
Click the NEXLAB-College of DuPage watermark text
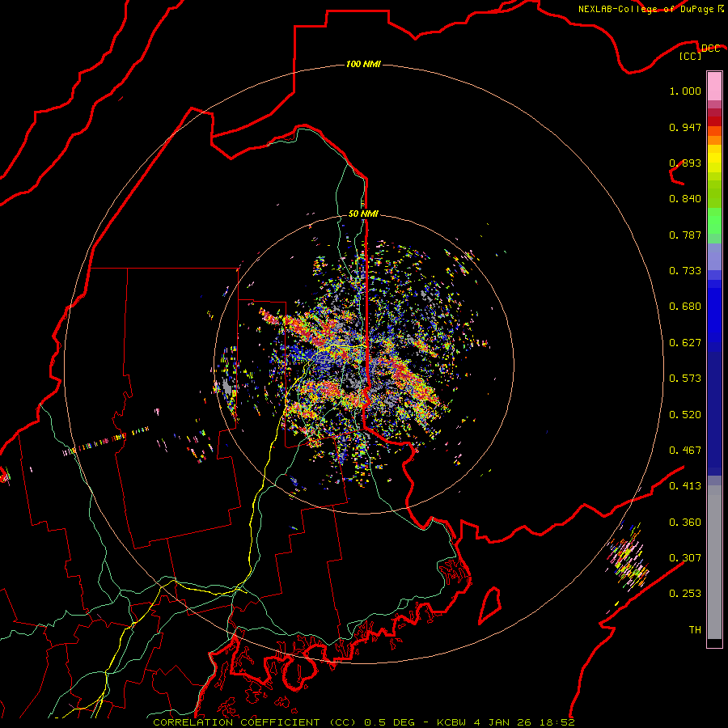pos(650,9)
